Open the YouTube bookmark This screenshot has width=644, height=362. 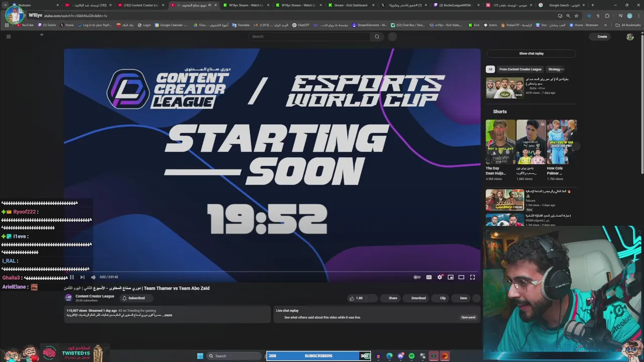pyautogui.click(x=25, y=25)
